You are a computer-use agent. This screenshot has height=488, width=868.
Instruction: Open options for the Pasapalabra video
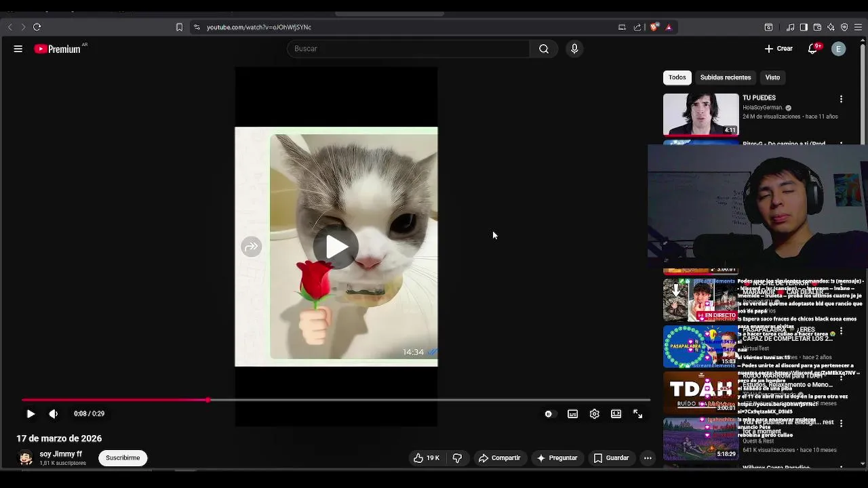pyautogui.click(x=841, y=331)
